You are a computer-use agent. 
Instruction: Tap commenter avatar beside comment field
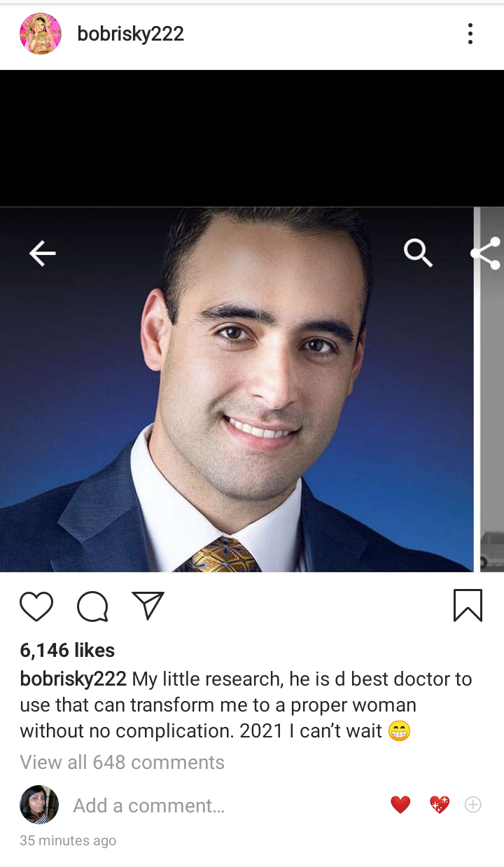tap(39, 805)
